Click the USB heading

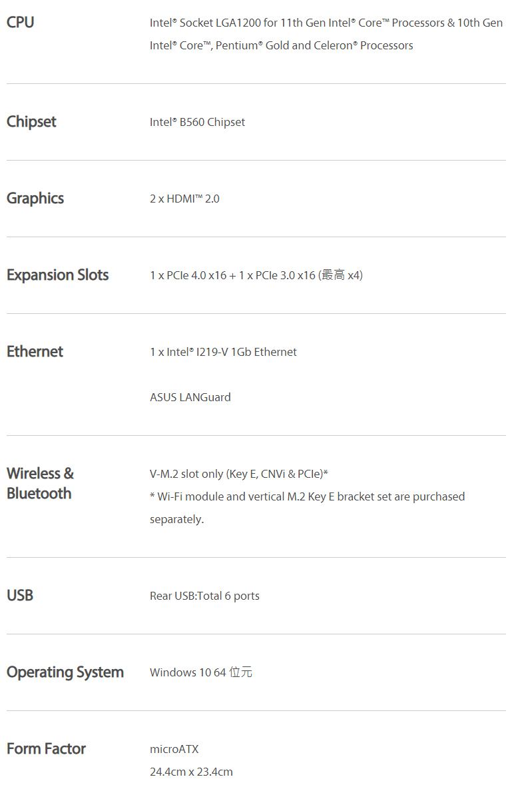click(x=20, y=596)
